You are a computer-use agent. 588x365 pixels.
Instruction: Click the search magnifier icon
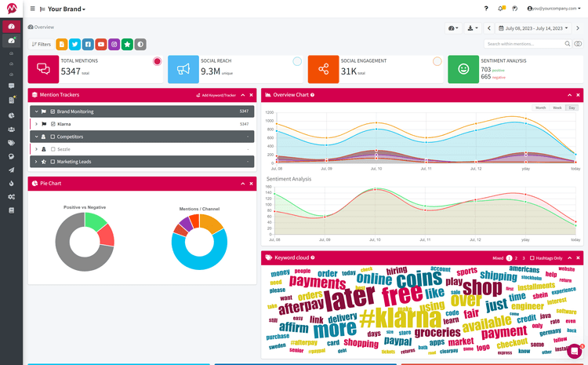coord(568,44)
